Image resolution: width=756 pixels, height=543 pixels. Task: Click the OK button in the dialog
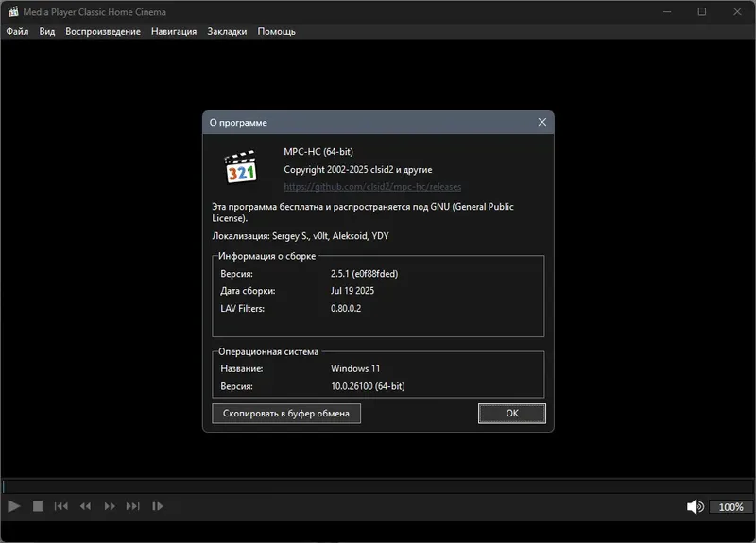[512, 414]
